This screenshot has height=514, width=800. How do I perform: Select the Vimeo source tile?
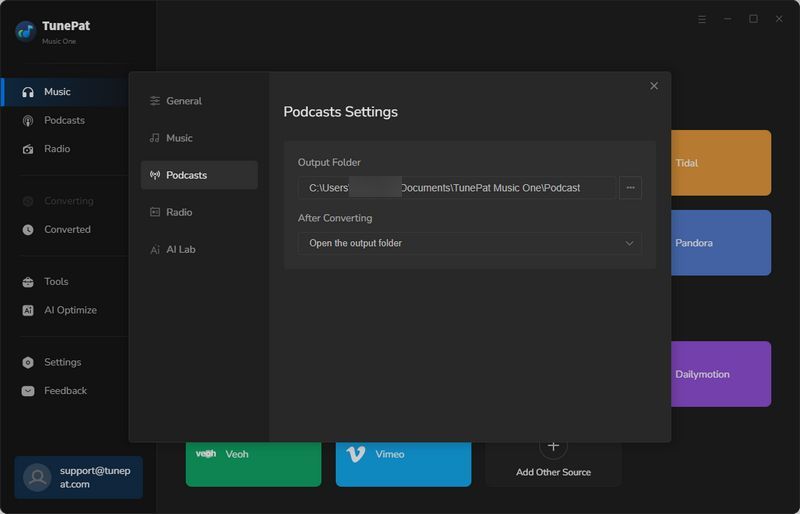click(x=403, y=455)
